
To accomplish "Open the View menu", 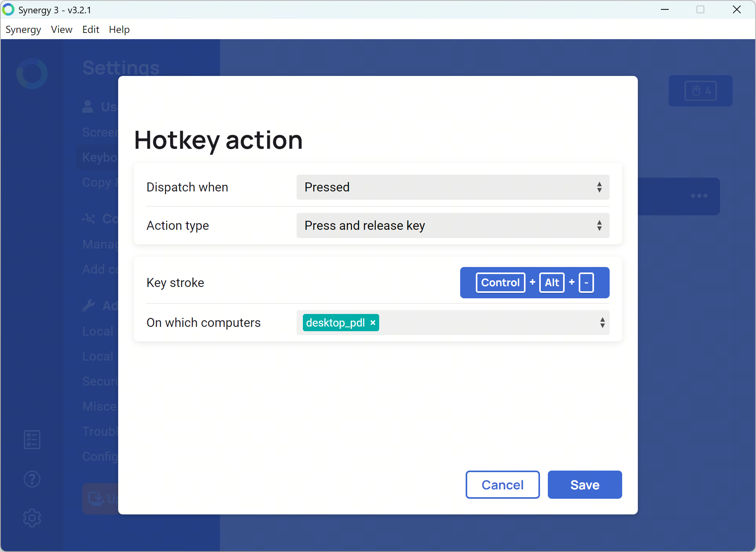I will click(x=61, y=30).
